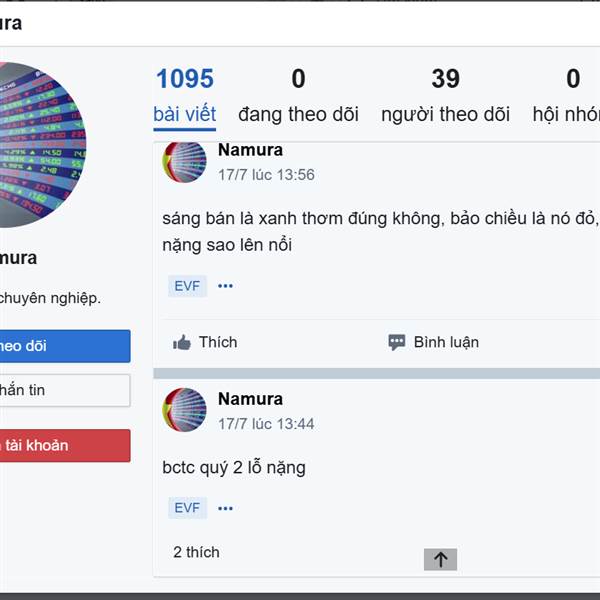The width and height of the screenshot is (600, 600).
Task: Click the thumbs-up Thích icon
Action: pyautogui.click(x=182, y=342)
